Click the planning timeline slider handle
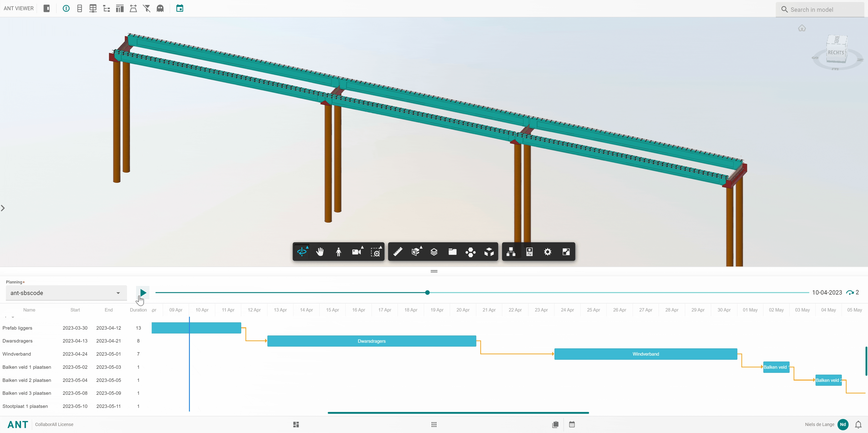 [427, 292]
